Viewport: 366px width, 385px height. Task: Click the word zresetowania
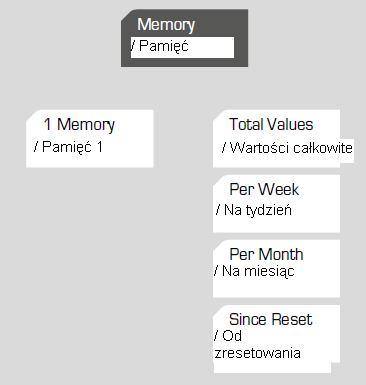(x=258, y=353)
